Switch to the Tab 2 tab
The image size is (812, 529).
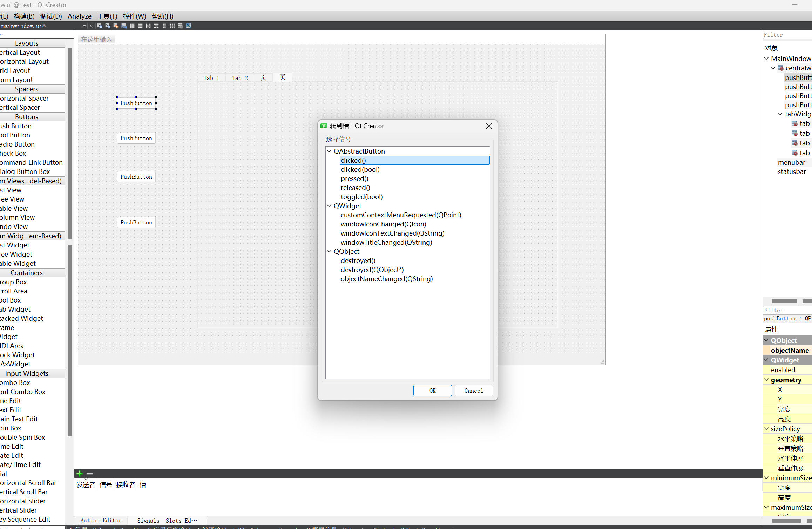coord(240,78)
